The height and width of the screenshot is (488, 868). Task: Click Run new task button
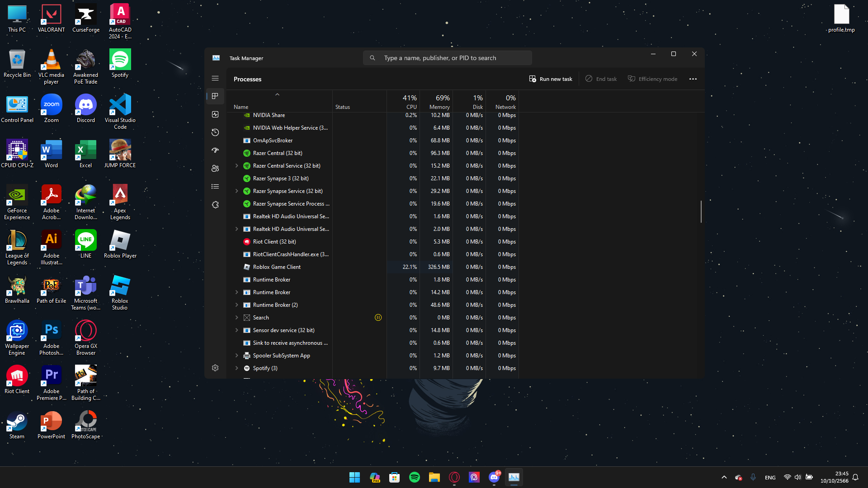click(551, 79)
